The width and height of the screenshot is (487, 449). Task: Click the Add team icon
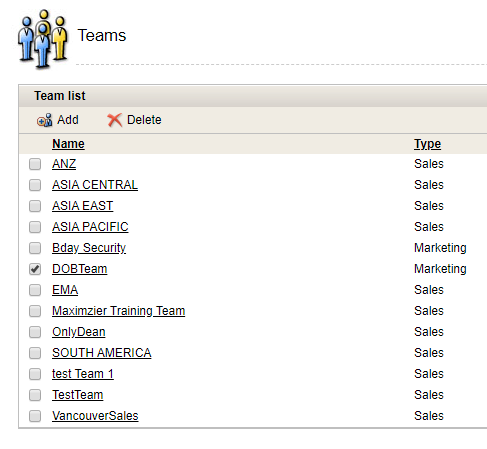pyautogui.click(x=44, y=120)
